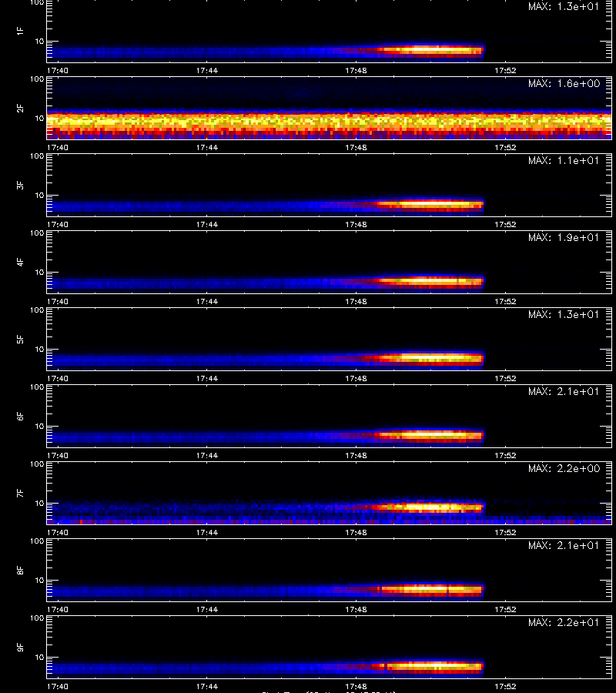Click the 17:52 time label below panel 2F
This screenshot has width=616, height=693.
(x=506, y=147)
